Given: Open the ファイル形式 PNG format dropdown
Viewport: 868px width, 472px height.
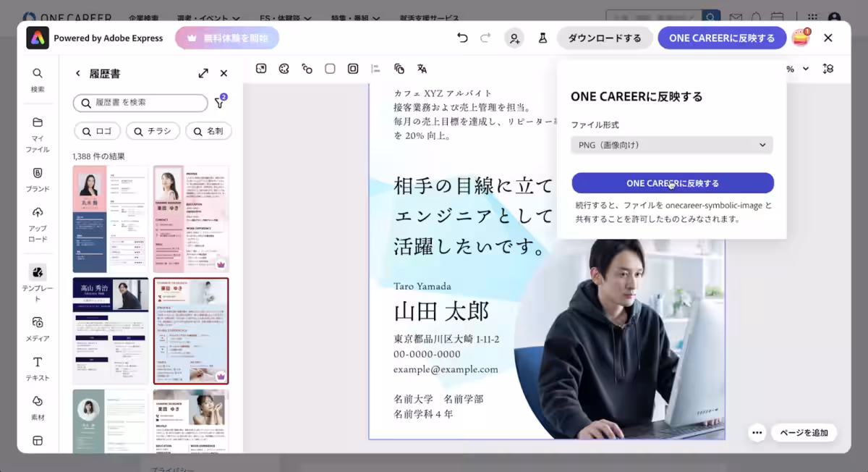Looking at the screenshot, I should click(671, 145).
